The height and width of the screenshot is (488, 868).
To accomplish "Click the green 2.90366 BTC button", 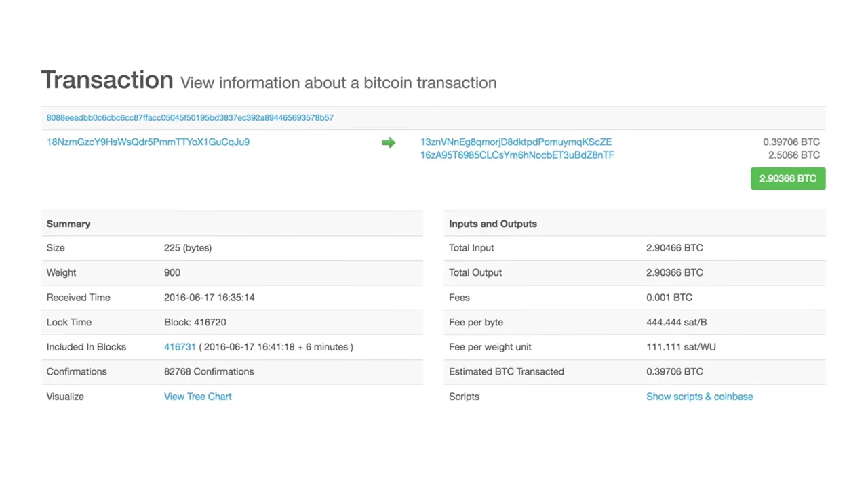I will click(788, 179).
